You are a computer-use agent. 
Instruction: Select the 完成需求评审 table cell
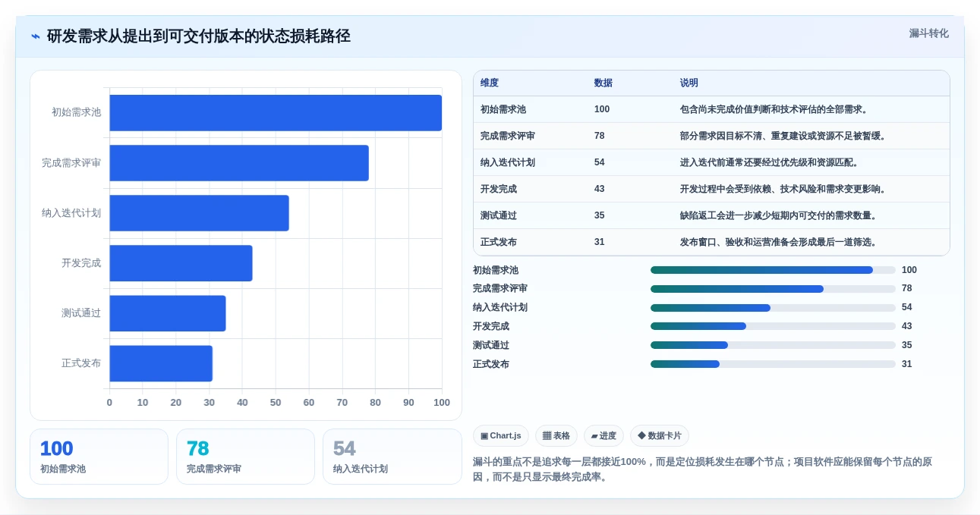click(508, 136)
